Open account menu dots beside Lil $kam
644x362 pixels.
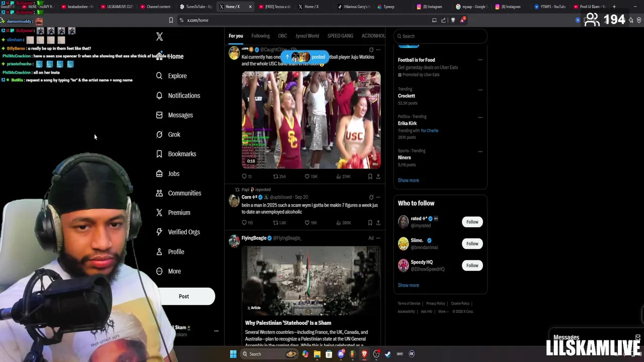click(x=216, y=331)
